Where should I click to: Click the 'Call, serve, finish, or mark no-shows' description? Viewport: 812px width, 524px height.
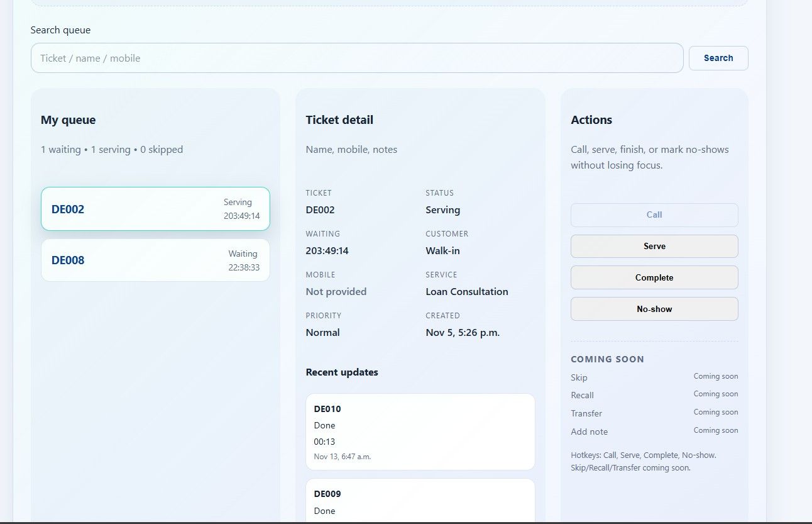coord(650,157)
